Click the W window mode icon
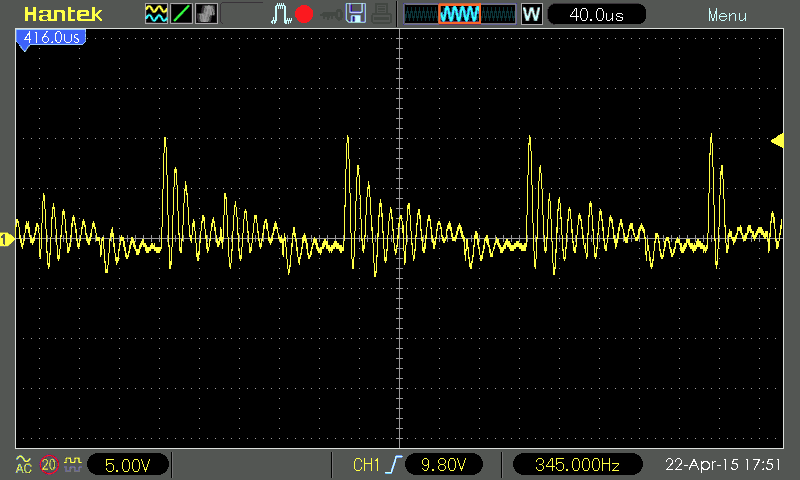 pos(532,14)
